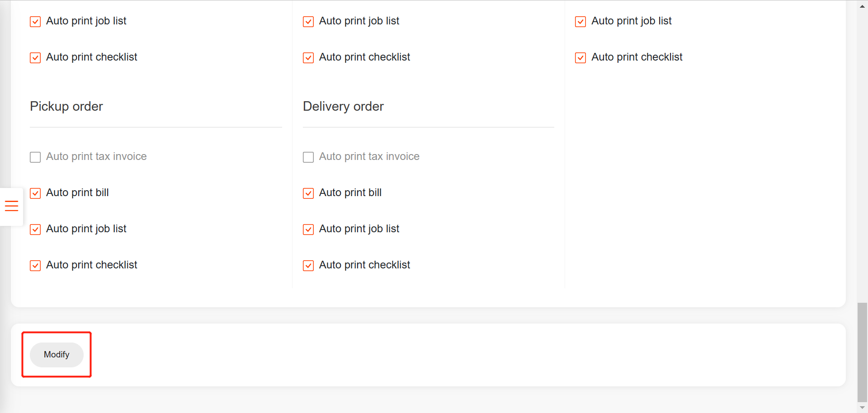Enable Auto print tax invoice for Pickup order
Screen dimensions: 868x413
[35, 157]
